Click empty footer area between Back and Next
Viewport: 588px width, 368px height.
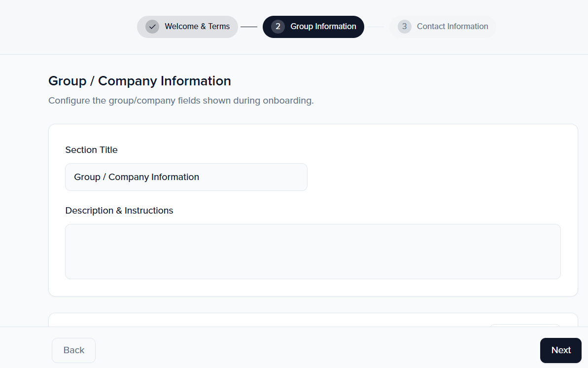point(315,350)
